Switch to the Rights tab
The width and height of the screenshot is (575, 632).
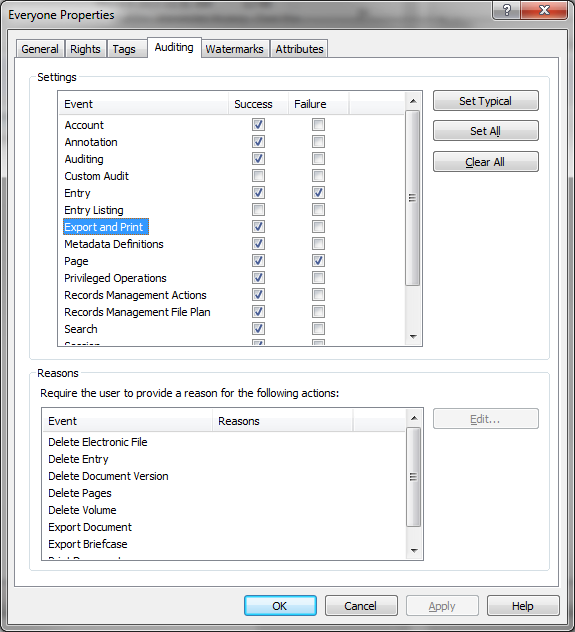coord(85,49)
